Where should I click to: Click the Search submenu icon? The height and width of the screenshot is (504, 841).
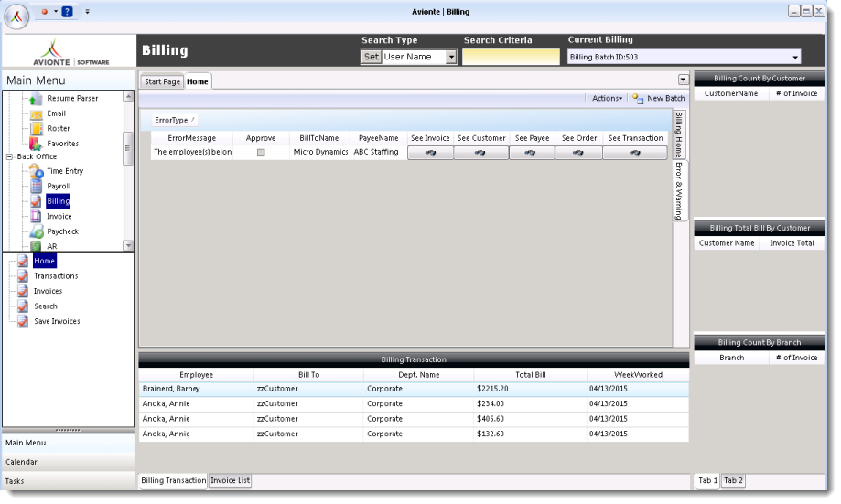click(x=23, y=306)
